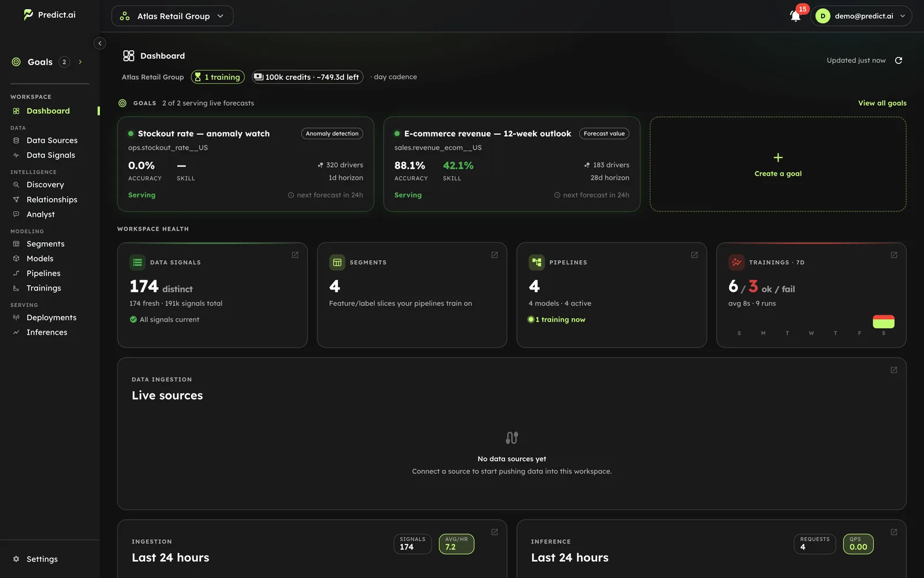Image resolution: width=924 pixels, height=578 pixels.
Task: Click the Saturday trainings bar
Action: [884, 321]
